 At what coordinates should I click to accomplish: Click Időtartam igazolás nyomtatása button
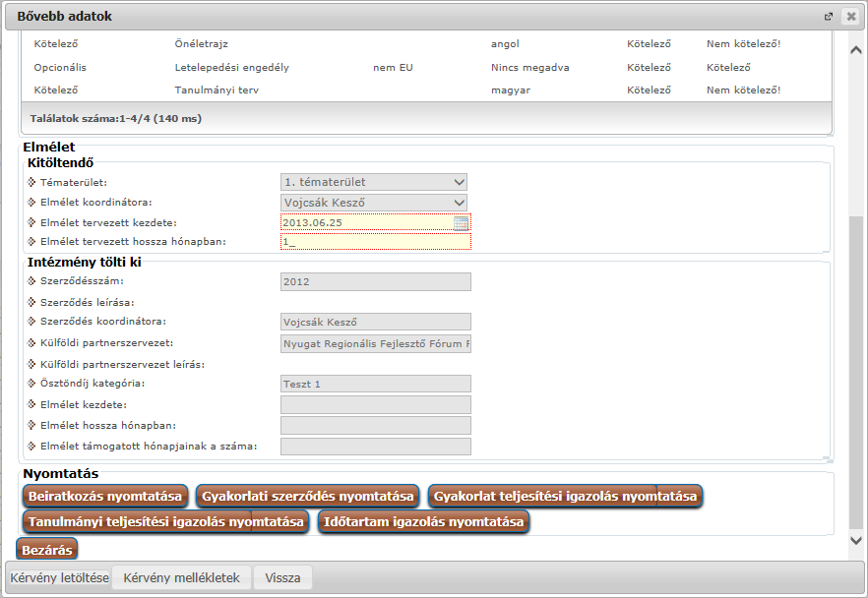pyautogui.click(x=423, y=521)
